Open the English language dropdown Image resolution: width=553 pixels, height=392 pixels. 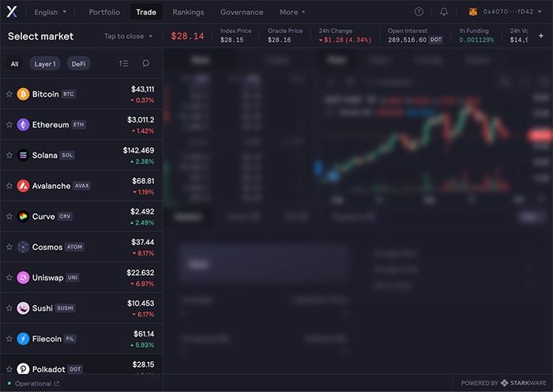click(50, 12)
